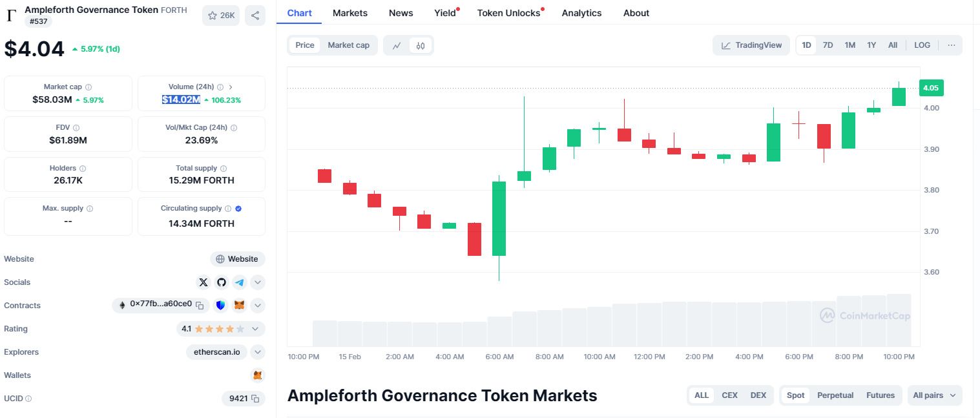Switch chart to candlestick view icon
Viewport: 980px width, 418px height.
(421, 45)
